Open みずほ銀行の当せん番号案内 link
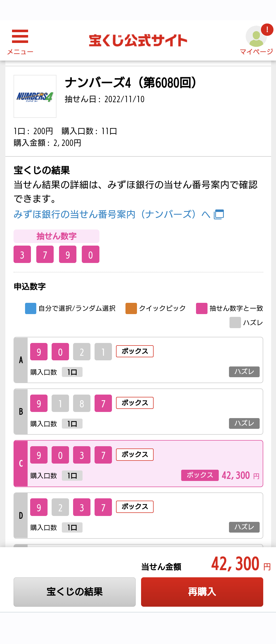This screenshot has width=276, height=644. coord(112,214)
